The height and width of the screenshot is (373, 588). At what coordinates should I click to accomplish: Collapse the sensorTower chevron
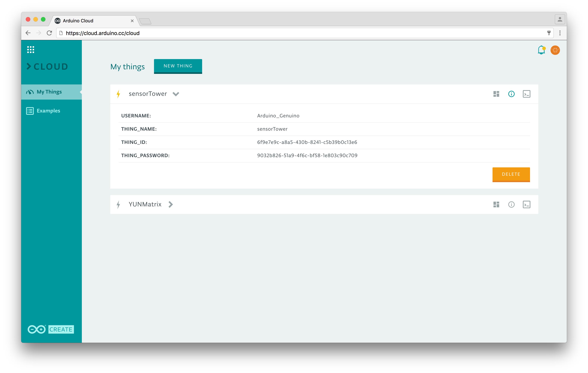pos(176,94)
